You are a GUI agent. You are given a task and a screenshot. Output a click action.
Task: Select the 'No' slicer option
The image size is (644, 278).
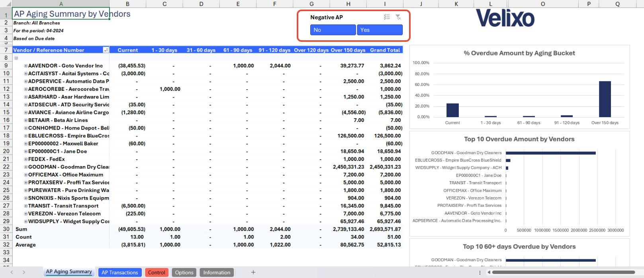333,30
